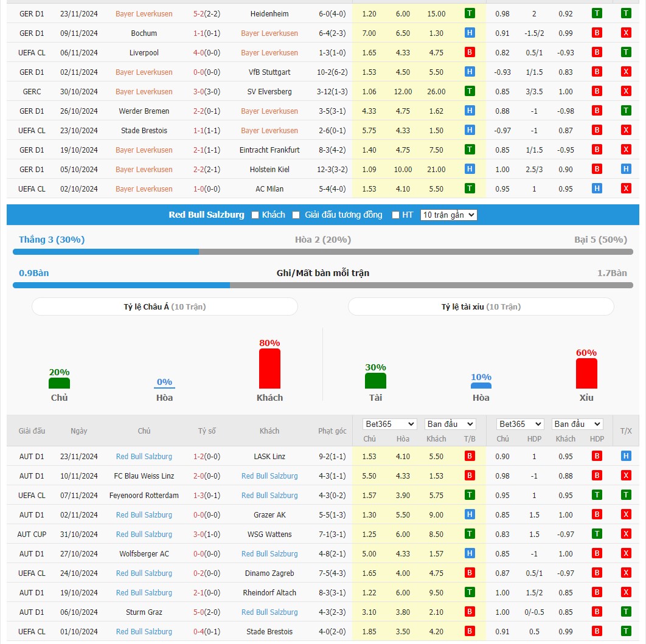
Task: Click blue H 1X2 badge in Bochum row
Action: [x=469, y=32]
